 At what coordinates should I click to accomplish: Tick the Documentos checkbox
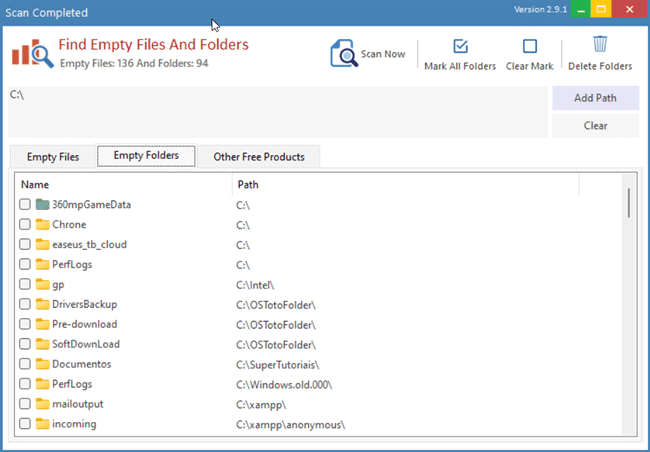click(x=25, y=364)
